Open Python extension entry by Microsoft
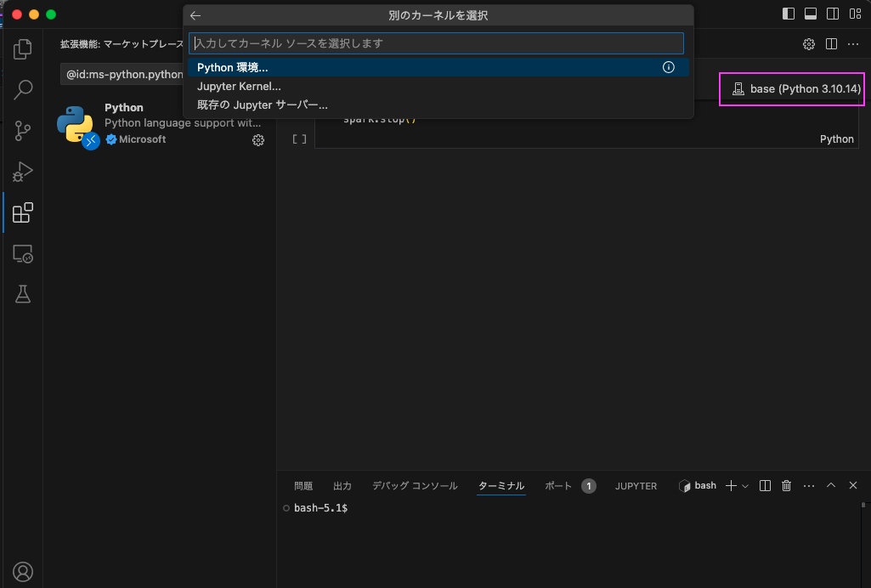Image resolution: width=871 pixels, height=588 pixels. tap(160, 124)
